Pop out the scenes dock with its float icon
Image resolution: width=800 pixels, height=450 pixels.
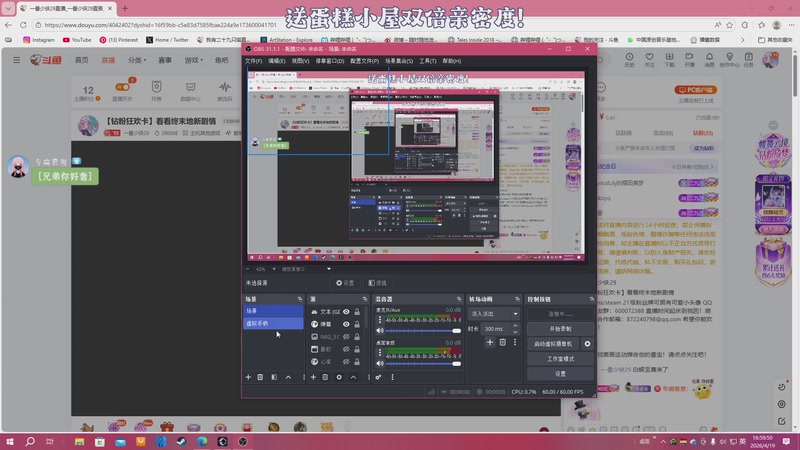pyautogui.click(x=299, y=299)
